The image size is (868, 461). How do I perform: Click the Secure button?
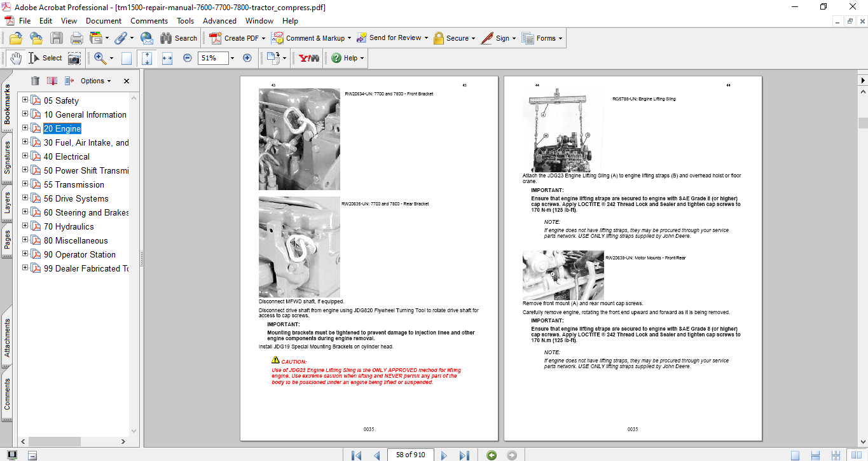(x=454, y=38)
